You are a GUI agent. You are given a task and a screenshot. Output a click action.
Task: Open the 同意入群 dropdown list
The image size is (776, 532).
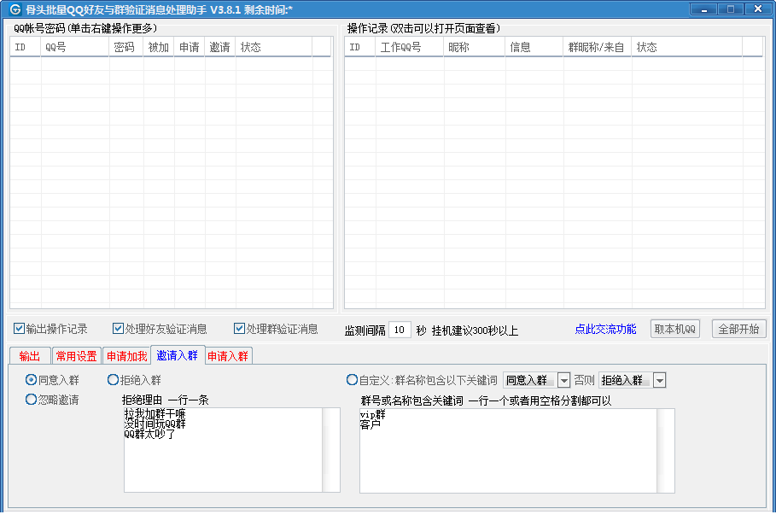tap(563, 380)
